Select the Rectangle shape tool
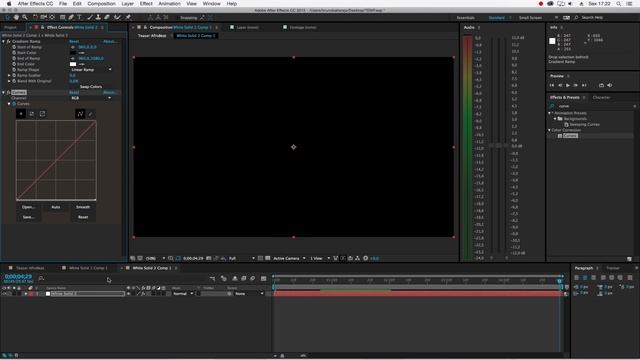This screenshot has height=360, width=640. tap(62, 18)
